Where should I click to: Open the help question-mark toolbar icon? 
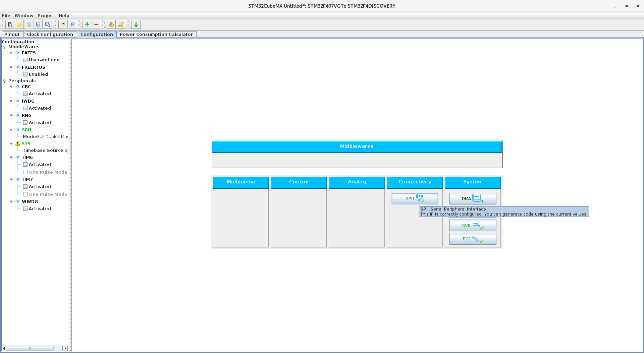[x=63, y=24]
